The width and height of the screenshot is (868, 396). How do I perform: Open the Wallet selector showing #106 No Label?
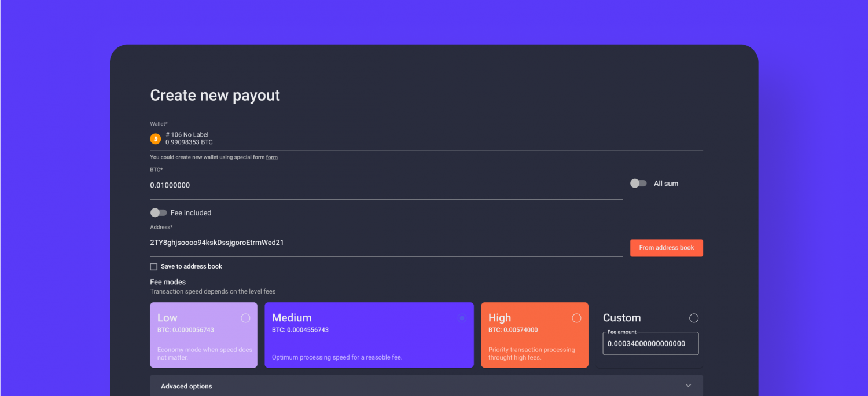click(426, 139)
